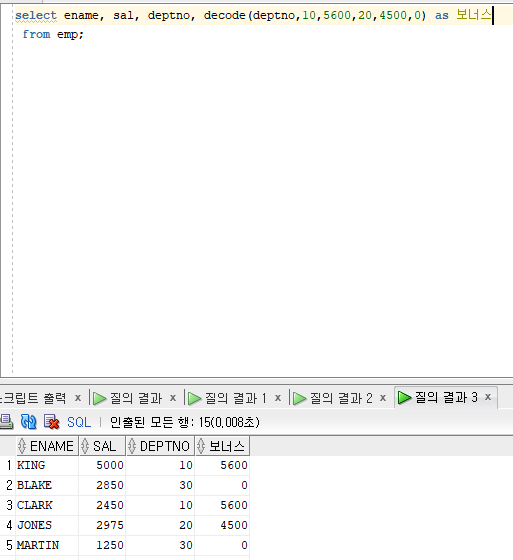Click MARTIN's bonus cell showing 0
The width and height of the screenshot is (513, 560).
(222, 545)
